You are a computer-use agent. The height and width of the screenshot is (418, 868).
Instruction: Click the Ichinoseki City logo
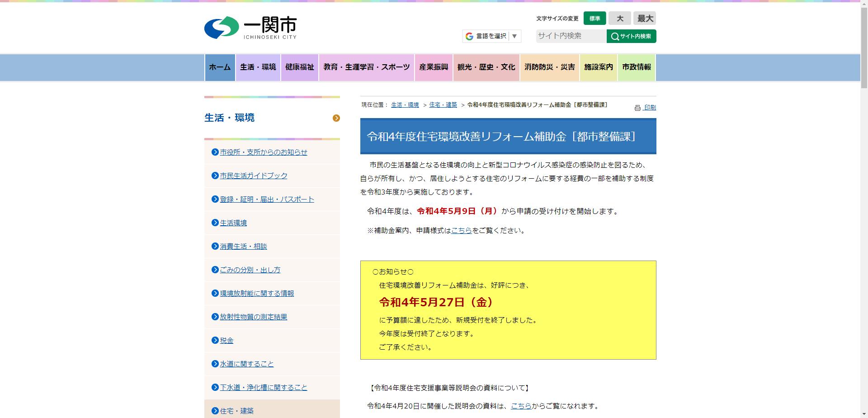pyautogui.click(x=250, y=28)
